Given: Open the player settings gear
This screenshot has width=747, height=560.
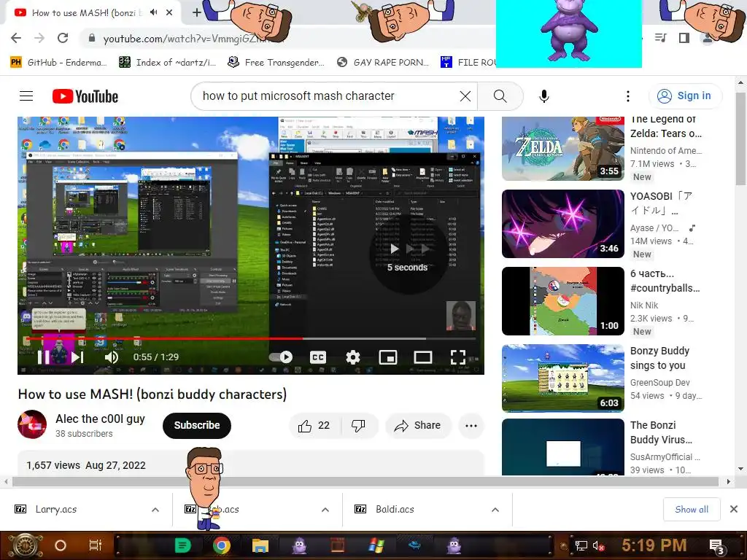Looking at the screenshot, I should pos(353,357).
